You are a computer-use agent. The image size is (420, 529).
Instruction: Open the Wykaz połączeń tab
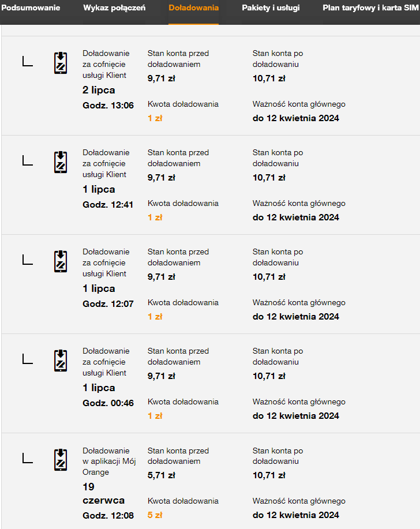click(114, 8)
